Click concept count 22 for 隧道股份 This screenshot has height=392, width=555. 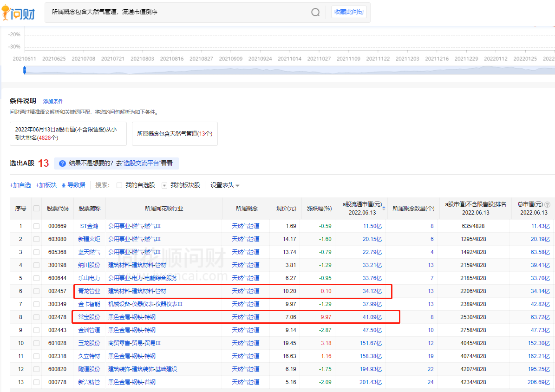point(431,369)
